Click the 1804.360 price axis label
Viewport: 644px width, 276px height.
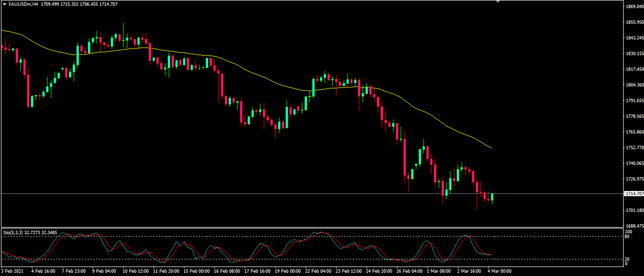[x=634, y=85]
